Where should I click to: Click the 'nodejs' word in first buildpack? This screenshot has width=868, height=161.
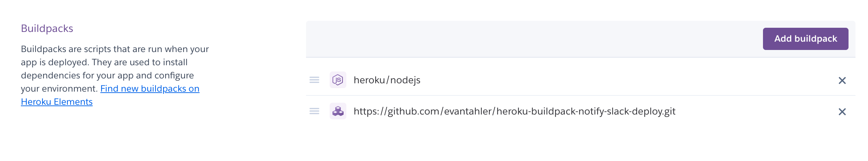point(405,80)
